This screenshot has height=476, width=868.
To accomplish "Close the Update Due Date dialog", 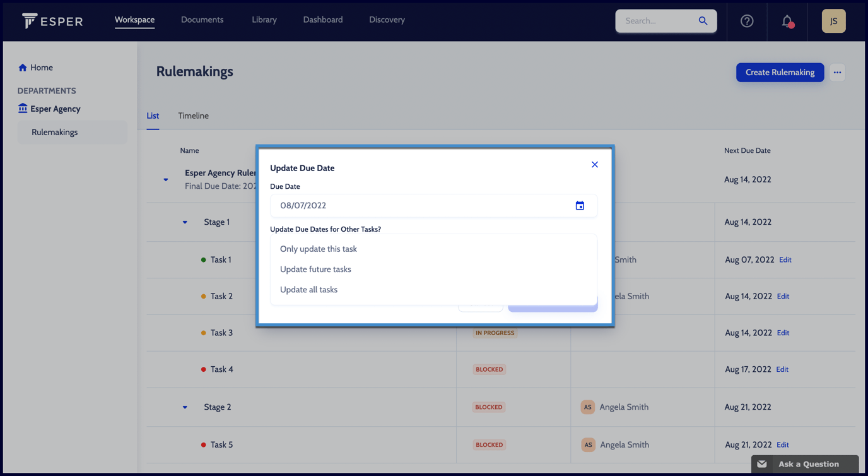I will [594, 165].
